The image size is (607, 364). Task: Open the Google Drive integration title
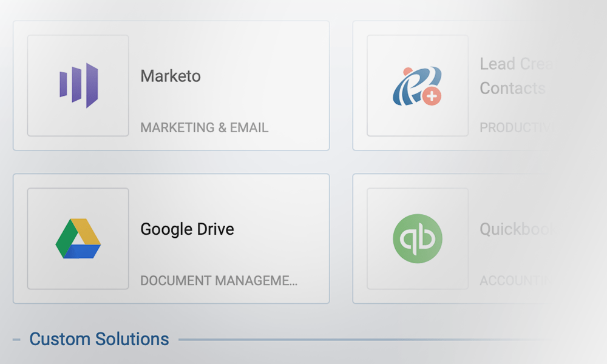[187, 229]
